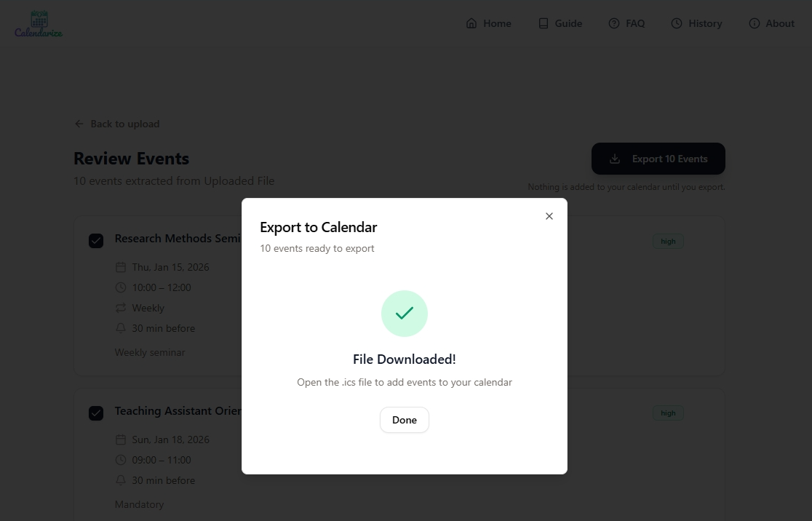The height and width of the screenshot is (521, 812).
Task: Click the Guide book icon
Action: (543, 23)
